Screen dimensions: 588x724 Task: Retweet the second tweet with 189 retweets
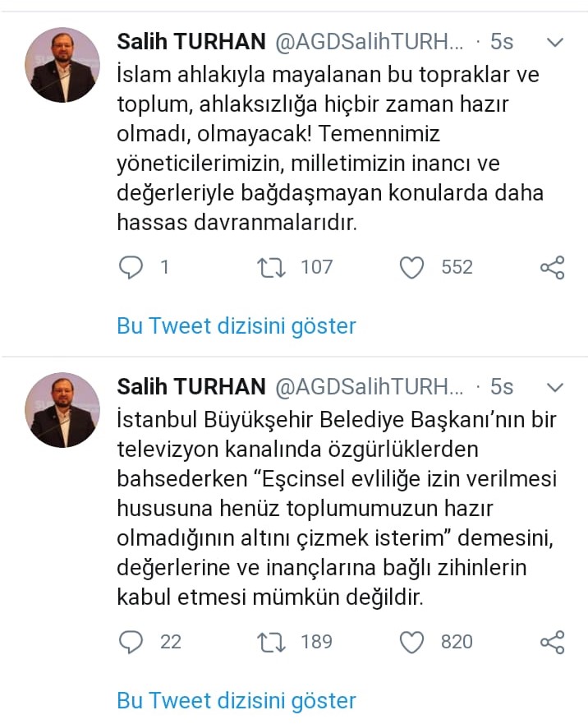(x=269, y=641)
